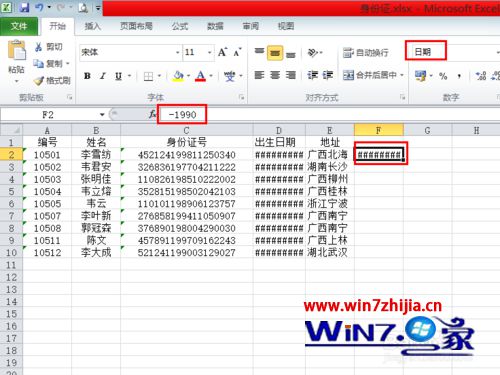Viewport: 500px width, 375px height.
Task: Center cell text horizontally
Action: (x=275, y=75)
